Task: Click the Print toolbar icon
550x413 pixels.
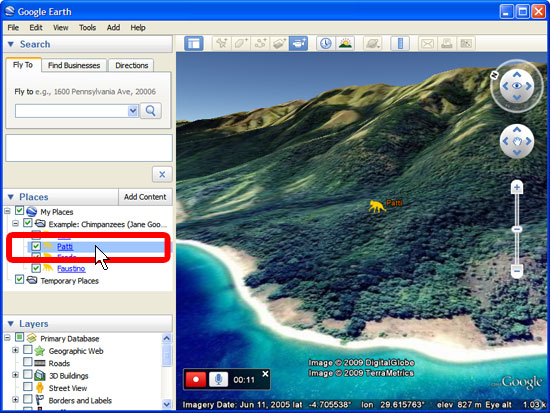Action: coord(447,44)
